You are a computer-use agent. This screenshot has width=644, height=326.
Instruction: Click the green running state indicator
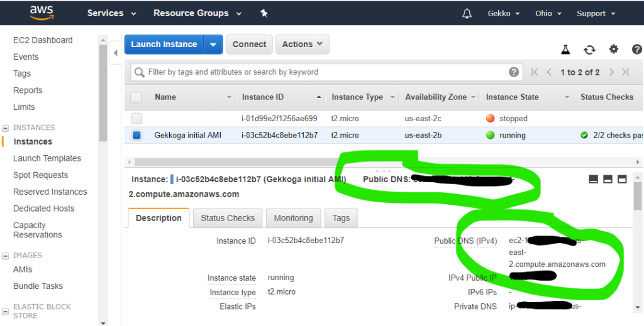(x=490, y=135)
